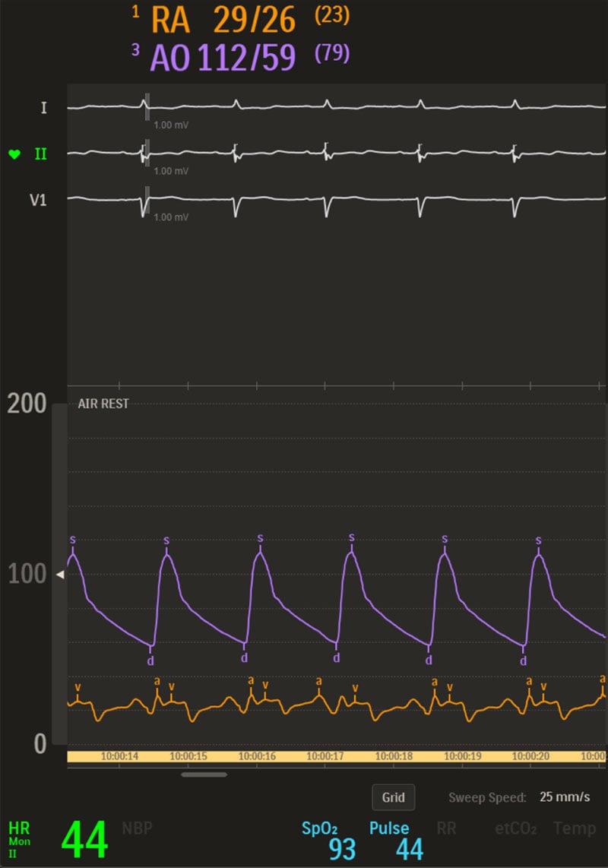Screen dimensions: 608x868
Task: Select the Pulse 44 readout
Action: (409, 847)
